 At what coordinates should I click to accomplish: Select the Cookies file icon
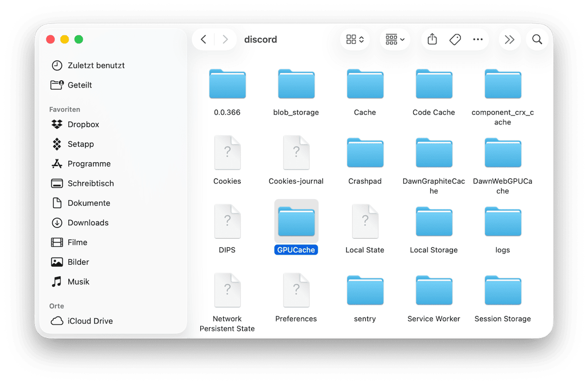pyautogui.click(x=227, y=153)
